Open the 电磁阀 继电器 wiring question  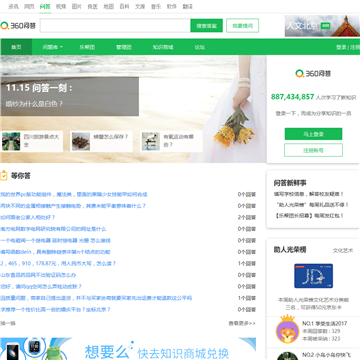(55, 240)
